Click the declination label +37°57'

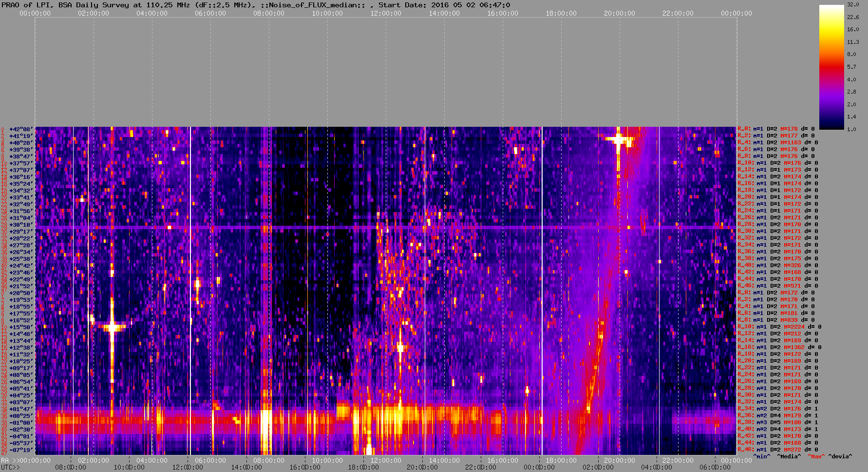tap(21, 163)
